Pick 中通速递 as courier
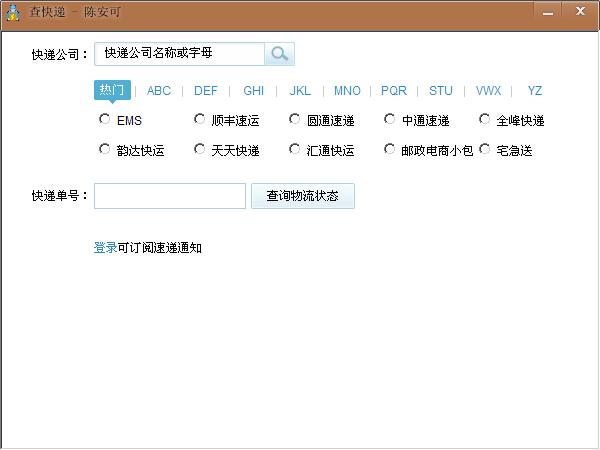This screenshot has width=600, height=450. 389,119
